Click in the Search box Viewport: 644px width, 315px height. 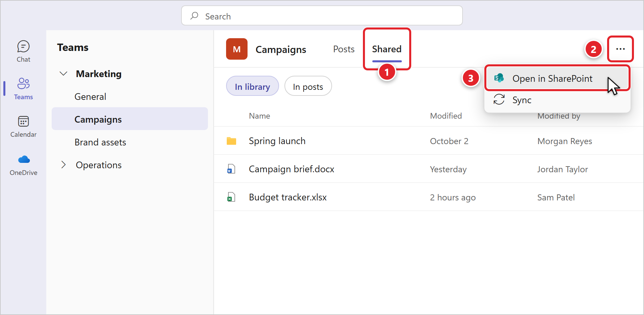pos(322,15)
